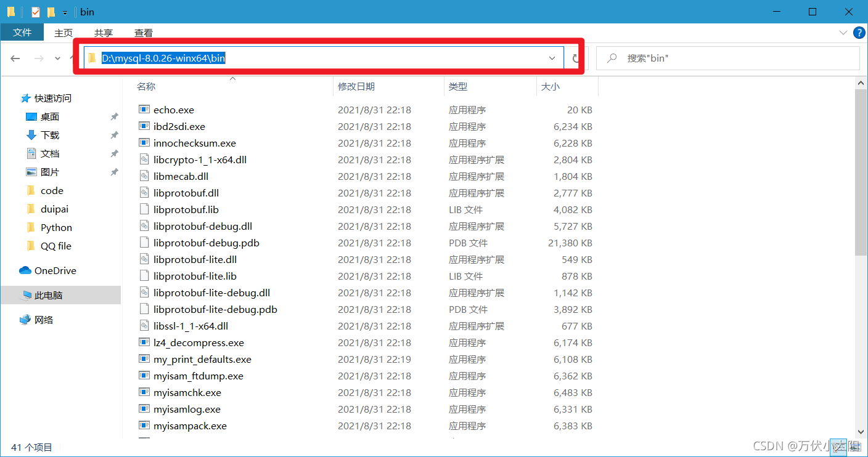Screen dimensions: 868x457
Task: Select libprotobuf-lite.dll file name
Action: (195, 259)
